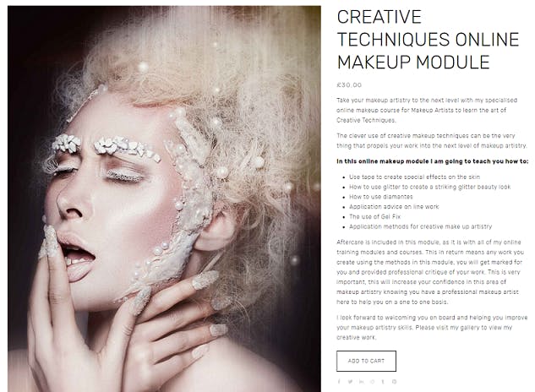The height and width of the screenshot is (392, 535).
Task: Select 'Application advice on line work' item
Action: 394,207
